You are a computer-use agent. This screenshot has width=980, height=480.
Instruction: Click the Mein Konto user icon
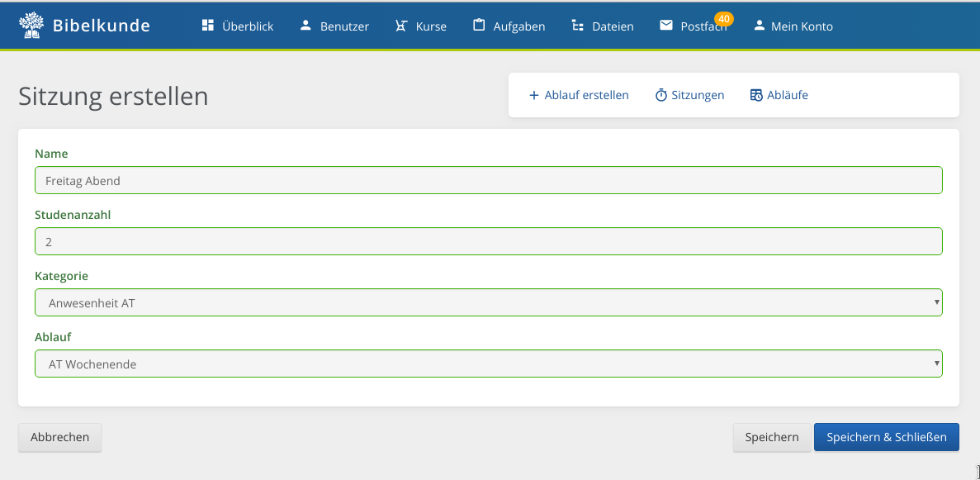click(760, 25)
